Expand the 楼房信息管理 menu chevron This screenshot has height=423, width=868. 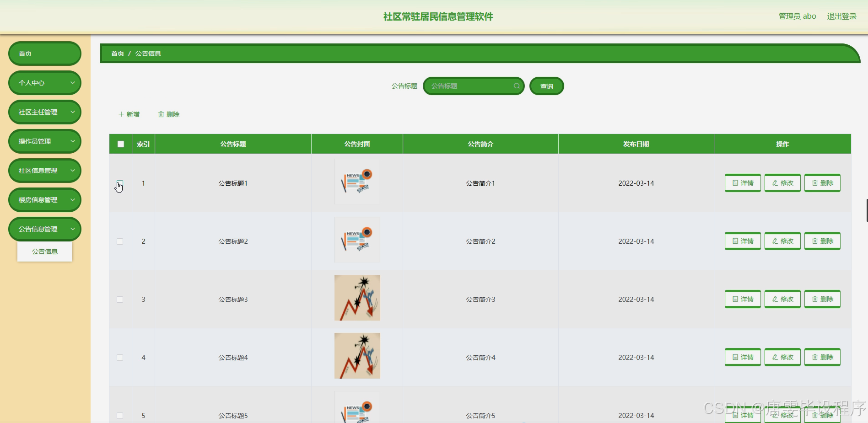point(72,200)
